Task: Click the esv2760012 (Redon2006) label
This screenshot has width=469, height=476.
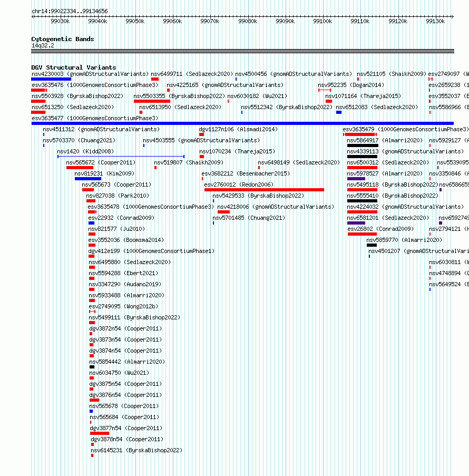Action: pyautogui.click(x=239, y=184)
